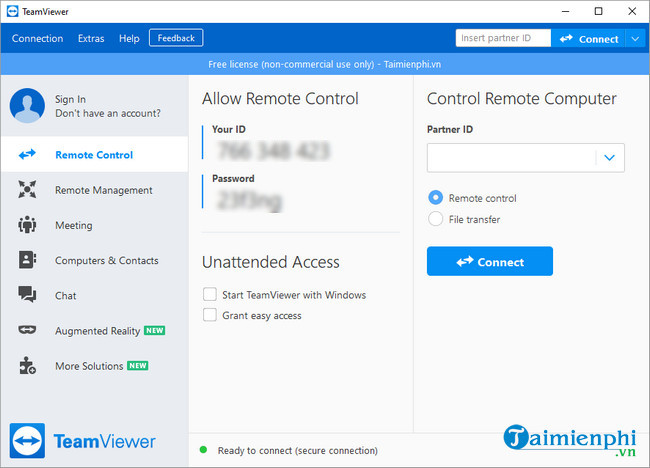This screenshot has width=650, height=468.
Task: Open the Extras menu
Action: click(x=91, y=39)
